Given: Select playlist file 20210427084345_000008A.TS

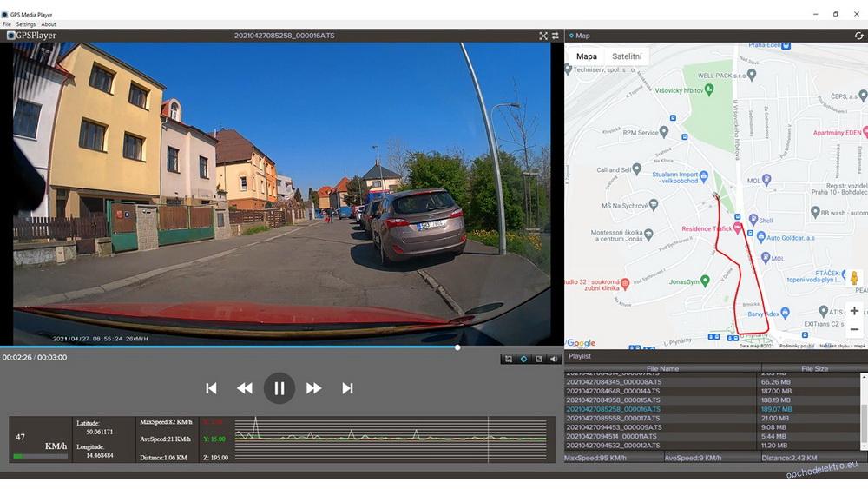Looking at the screenshot, I should 614,382.
